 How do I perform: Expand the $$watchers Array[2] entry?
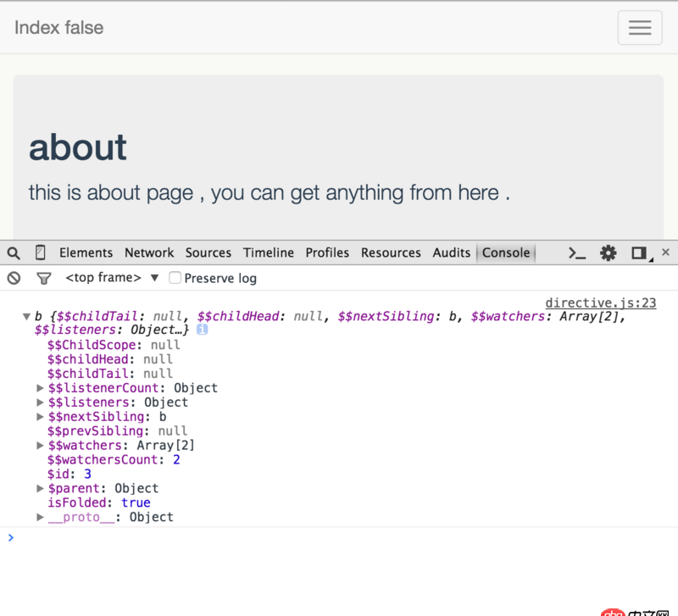[40, 445]
